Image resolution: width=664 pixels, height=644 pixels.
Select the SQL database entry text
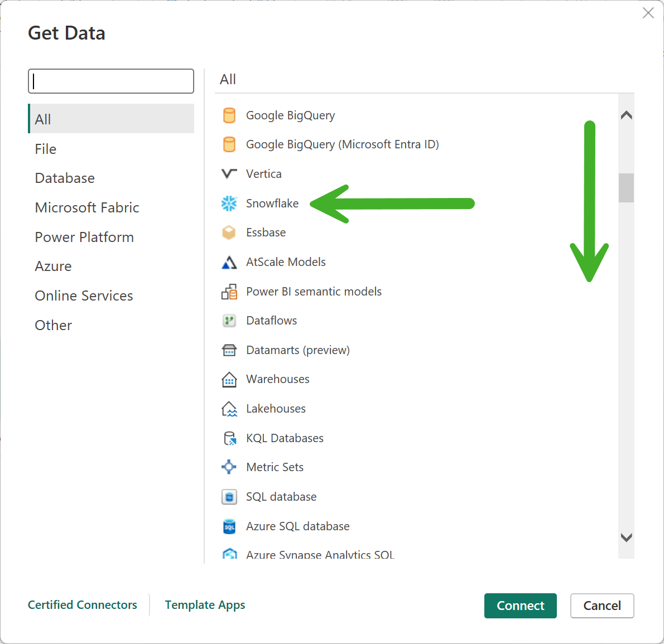281,497
